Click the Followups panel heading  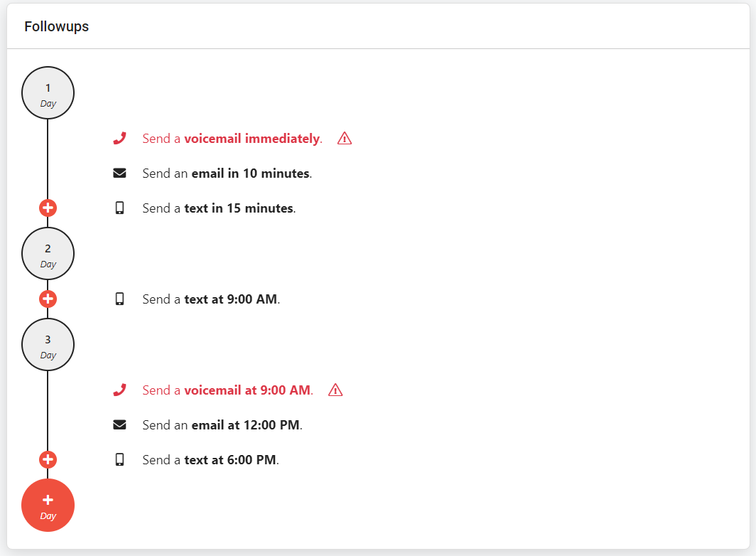[x=56, y=26]
